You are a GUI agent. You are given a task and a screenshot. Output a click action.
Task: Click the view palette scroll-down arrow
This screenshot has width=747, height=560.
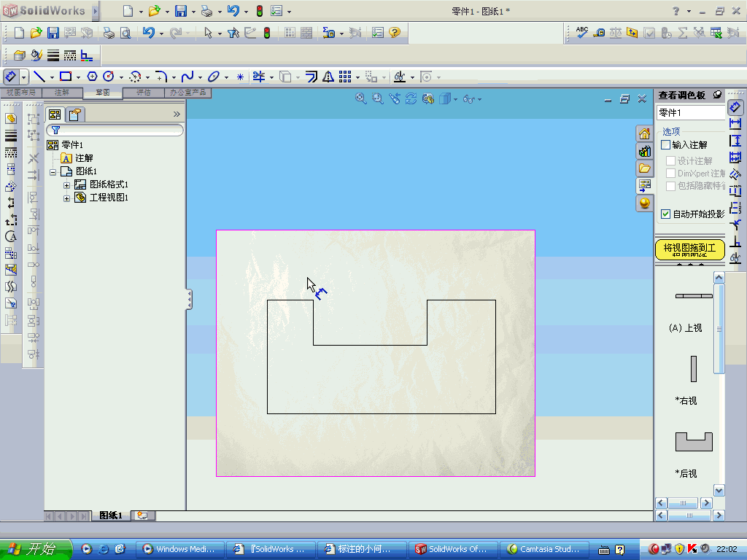coord(719,490)
